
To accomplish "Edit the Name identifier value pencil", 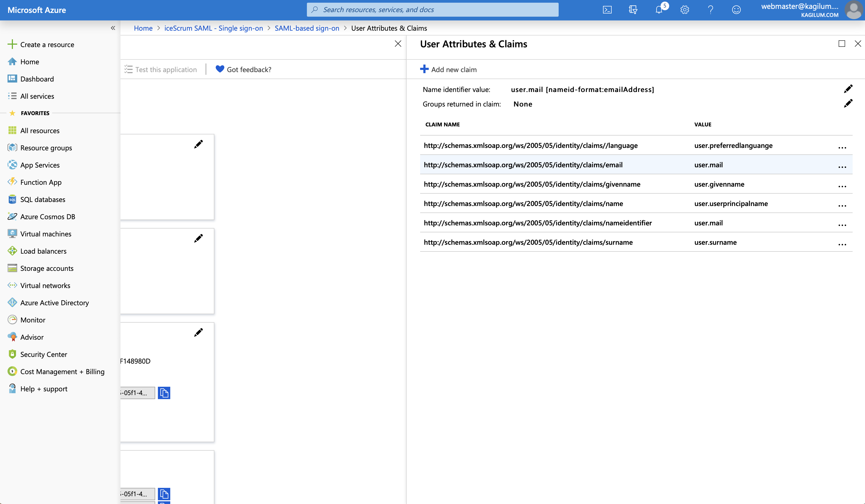I will (848, 89).
